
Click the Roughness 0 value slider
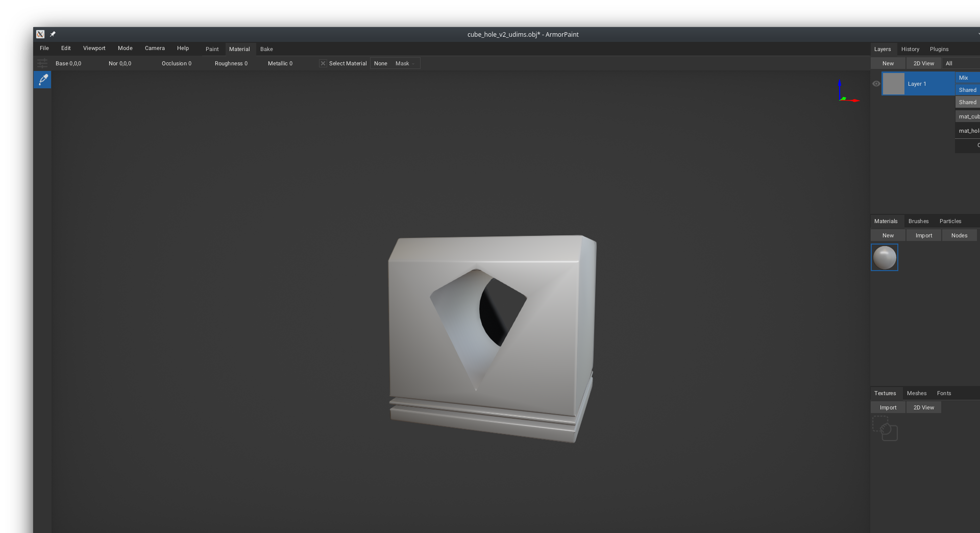[x=231, y=63]
